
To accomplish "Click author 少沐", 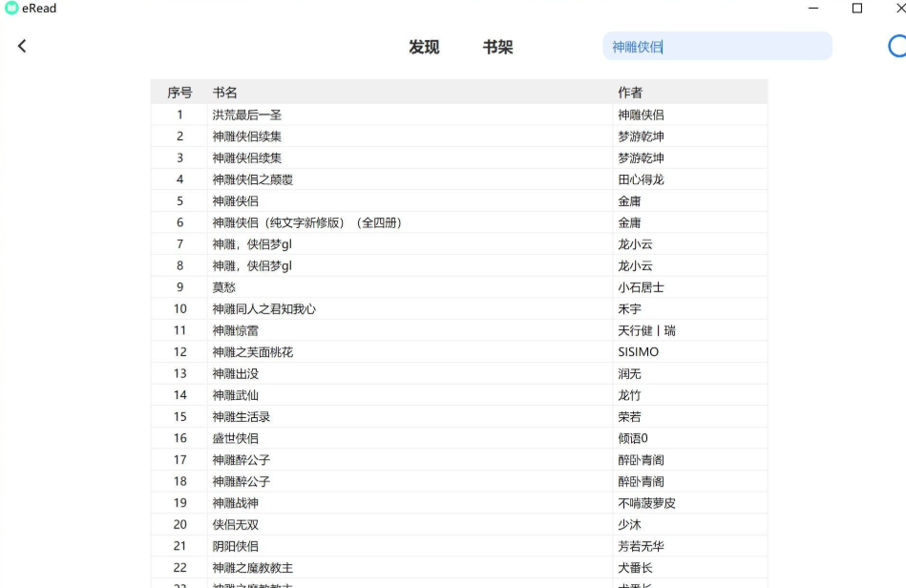I will tap(629, 524).
